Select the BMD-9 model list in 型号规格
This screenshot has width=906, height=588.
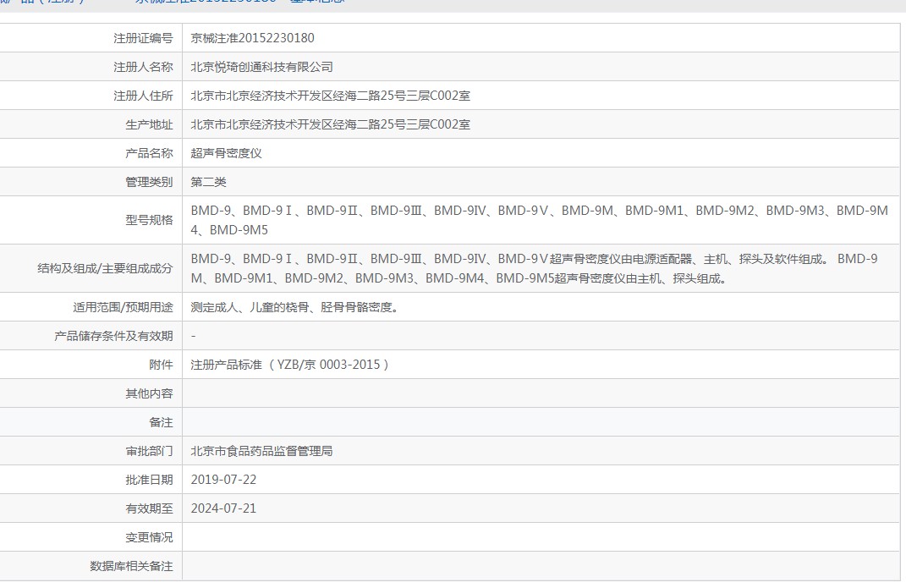(x=540, y=220)
